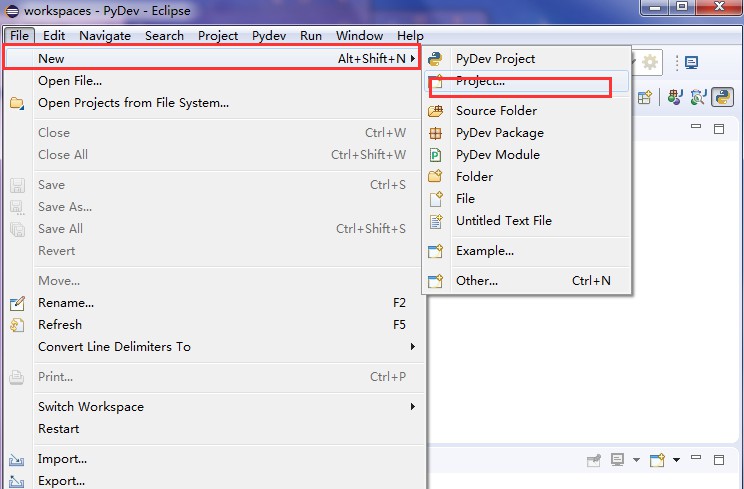Click the gear icon in the toolbar
The width and height of the screenshot is (744, 489).
click(650, 62)
